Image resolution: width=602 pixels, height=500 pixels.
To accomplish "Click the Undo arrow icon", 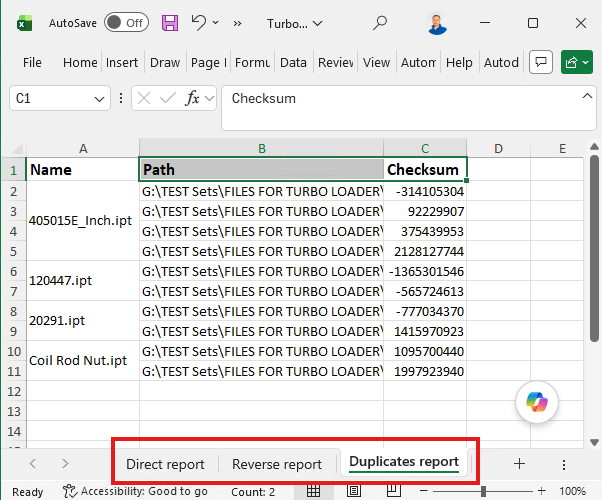I will coord(198,23).
